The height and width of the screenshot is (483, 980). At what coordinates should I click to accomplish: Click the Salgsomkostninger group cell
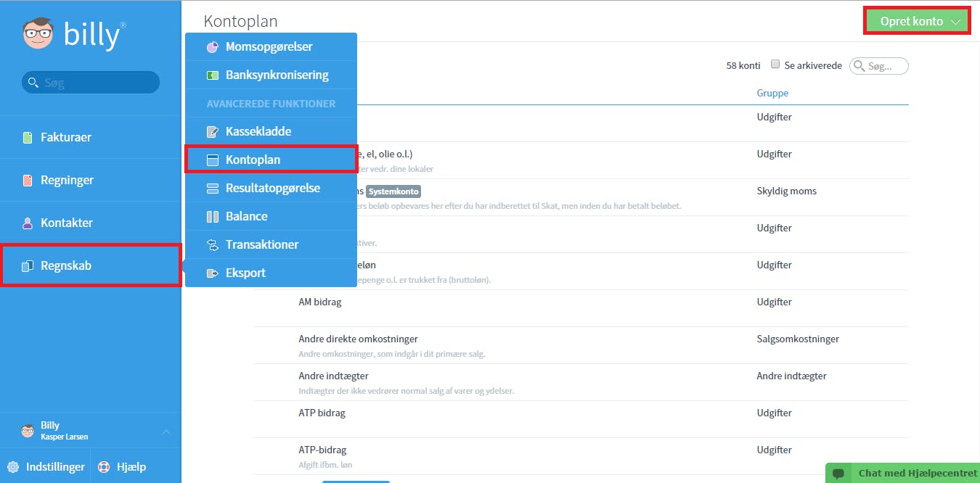coord(798,339)
